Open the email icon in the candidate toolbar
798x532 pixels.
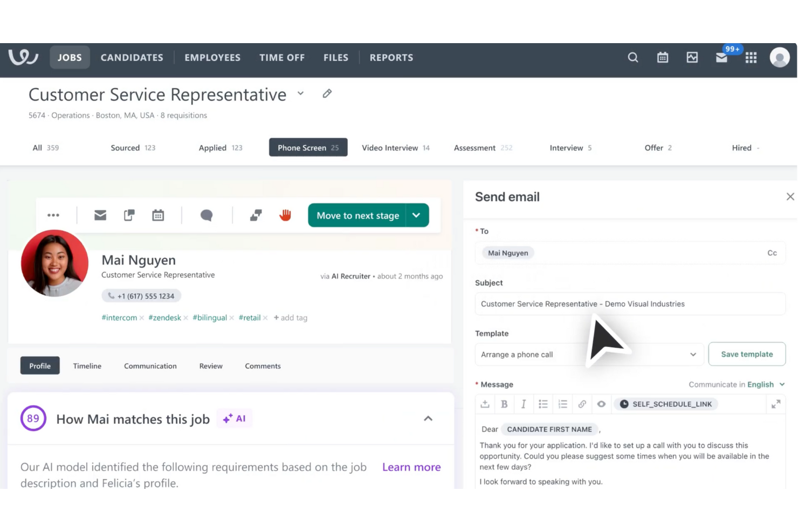pos(100,215)
